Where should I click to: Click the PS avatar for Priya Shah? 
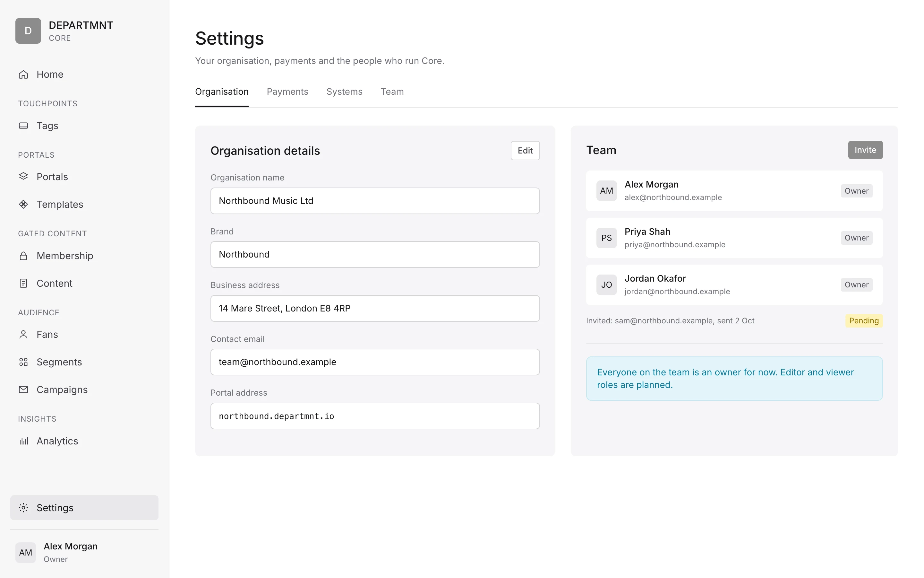pyautogui.click(x=606, y=238)
